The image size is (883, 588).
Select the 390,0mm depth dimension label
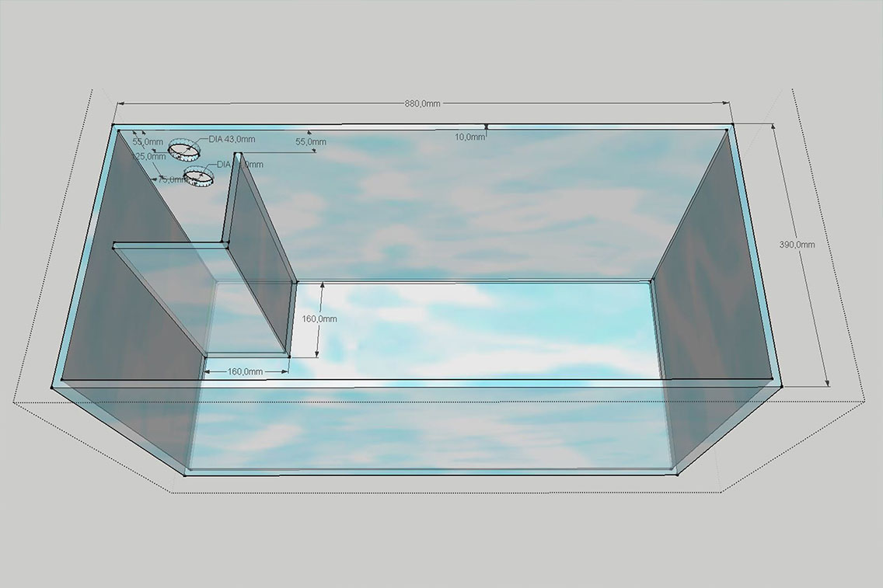[x=797, y=244]
